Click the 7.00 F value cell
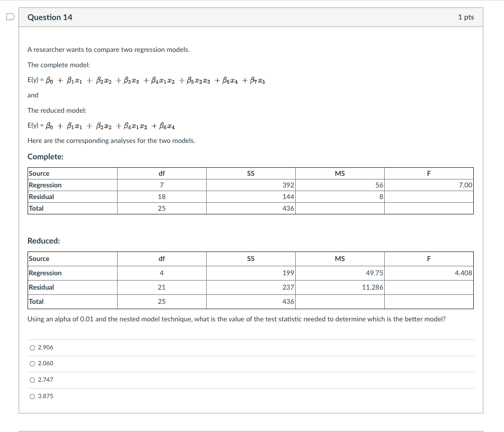 click(429, 185)
